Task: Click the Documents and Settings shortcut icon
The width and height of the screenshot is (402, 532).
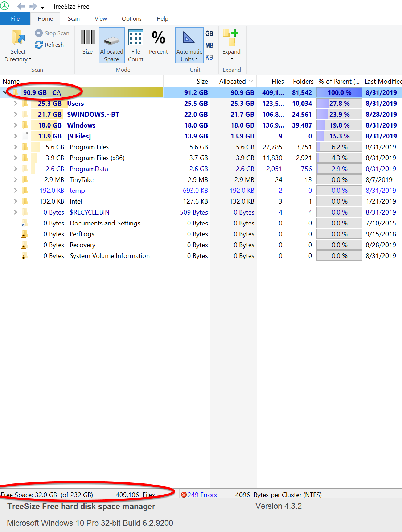Action: click(x=24, y=224)
